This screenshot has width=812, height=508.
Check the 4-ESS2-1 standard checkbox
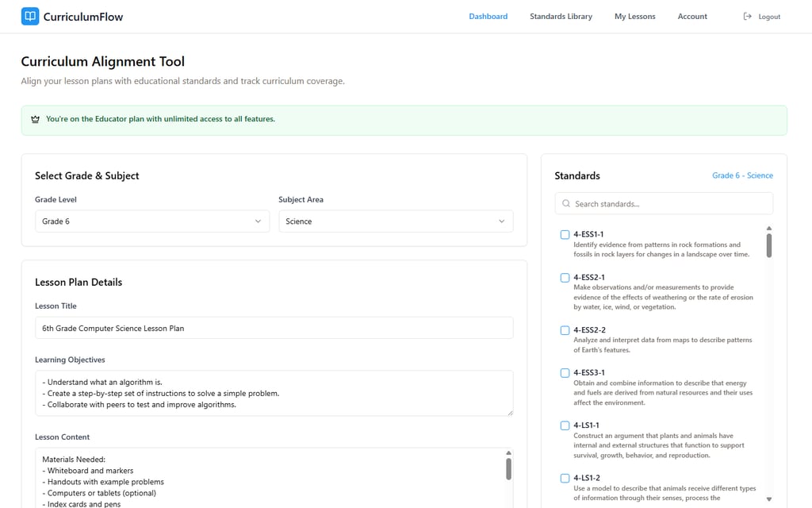point(565,278)
